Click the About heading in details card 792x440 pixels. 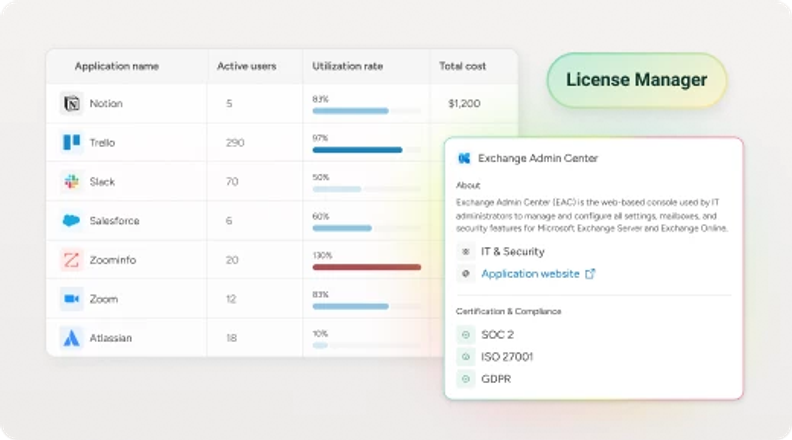(x=468, y=185)
